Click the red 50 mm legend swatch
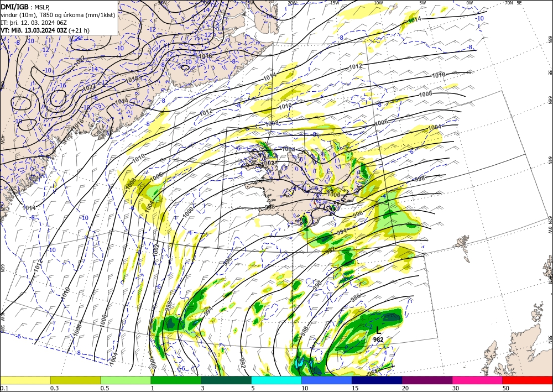This screenshot has width=553, height=392. 528,380
